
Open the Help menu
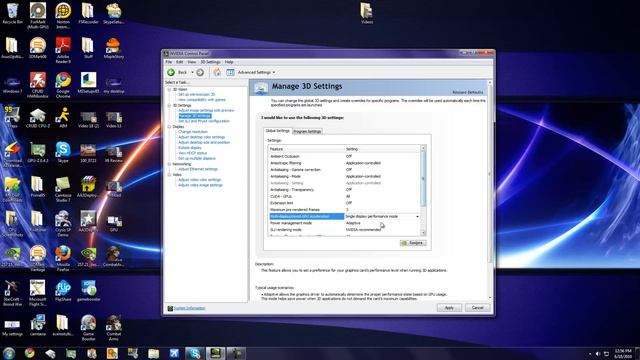click(229, 62)
